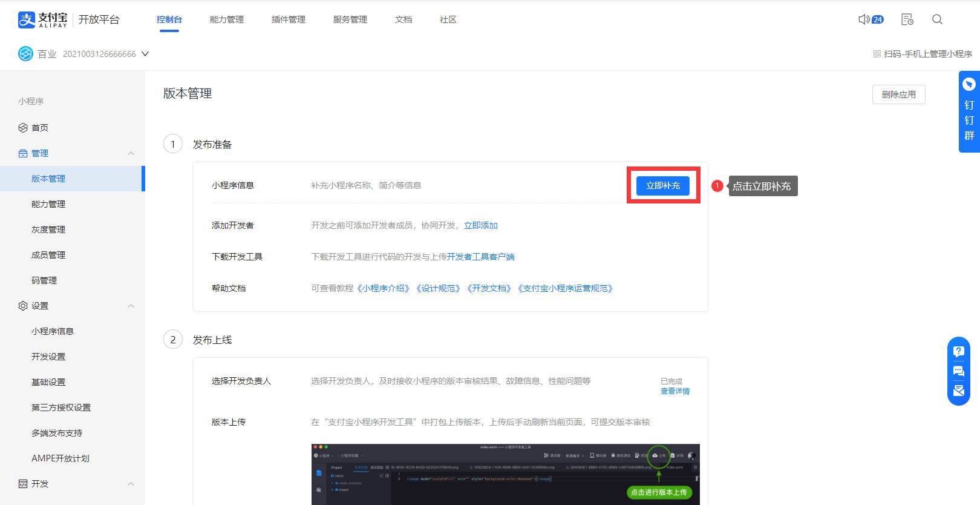This screenshot has width=980, height=505.
Task: Open the chat message floating icon
Action: (959, 371)
